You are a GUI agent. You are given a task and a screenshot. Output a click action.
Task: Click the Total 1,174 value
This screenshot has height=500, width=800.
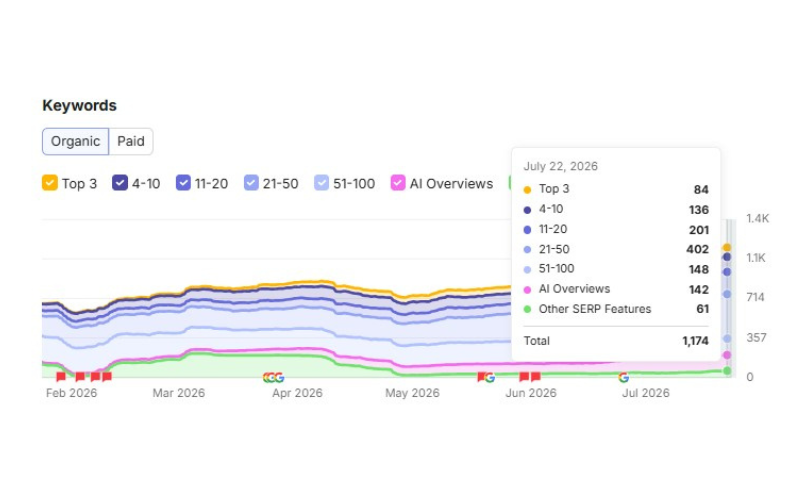pyautogui.click(x=695, y=341)
